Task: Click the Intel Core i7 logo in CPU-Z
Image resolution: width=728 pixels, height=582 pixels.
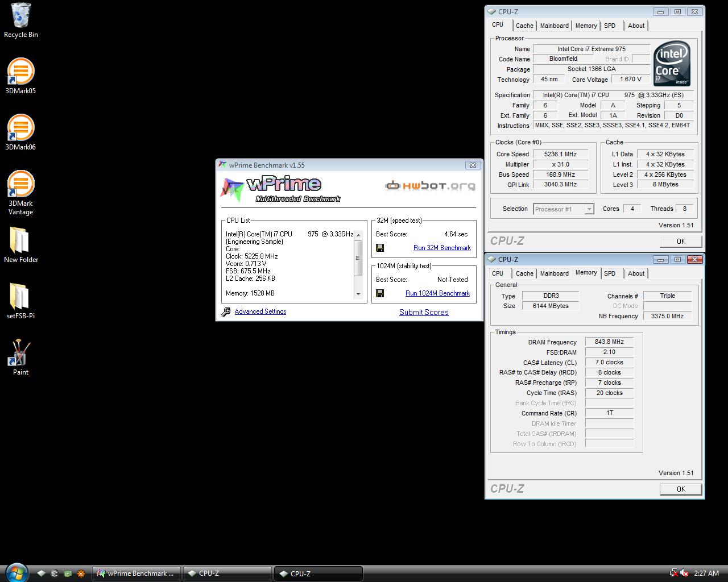Action: click(672, 63)
